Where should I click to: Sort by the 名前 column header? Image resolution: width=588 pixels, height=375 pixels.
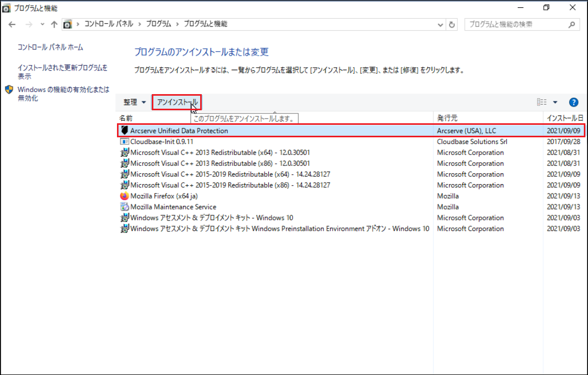126,118
